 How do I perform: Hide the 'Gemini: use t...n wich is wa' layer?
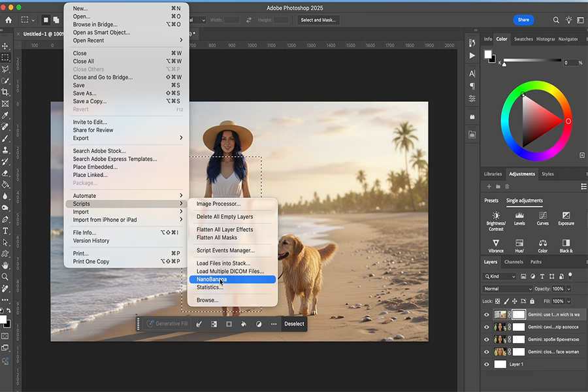pos(487,315)
